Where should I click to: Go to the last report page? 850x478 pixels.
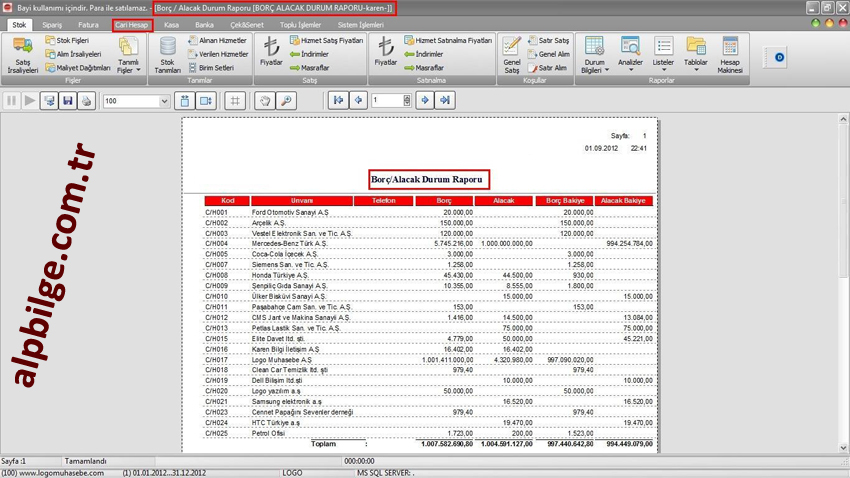click(445, 101)
